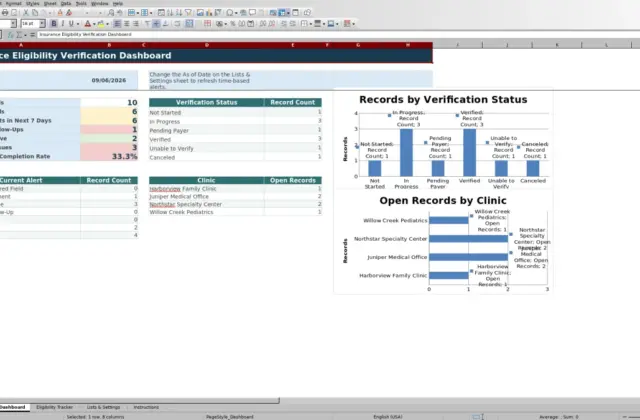Viewport: 640px width, 420px height.
Task: Insert a pivot table icon
Action: tap(218, 13)
